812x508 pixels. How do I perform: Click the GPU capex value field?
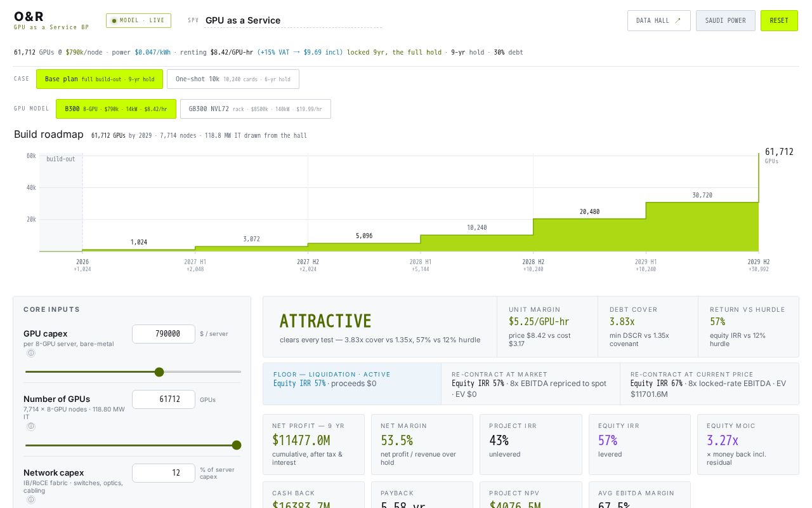163,334
